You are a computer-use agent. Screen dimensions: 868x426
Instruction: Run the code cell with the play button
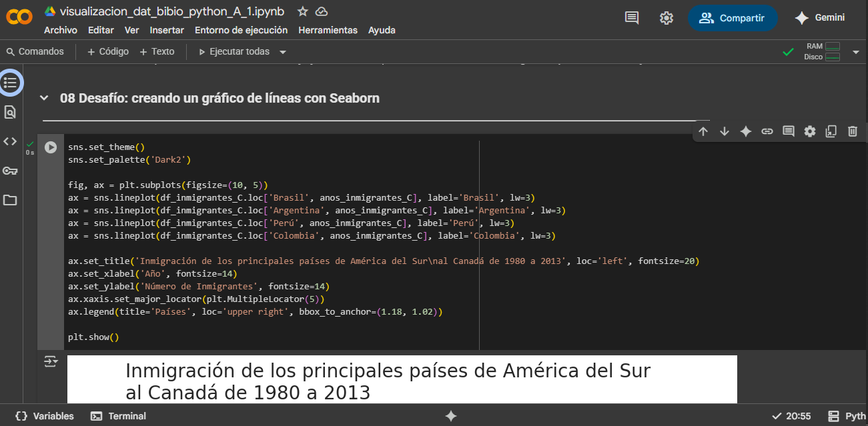tap(51, 147)
